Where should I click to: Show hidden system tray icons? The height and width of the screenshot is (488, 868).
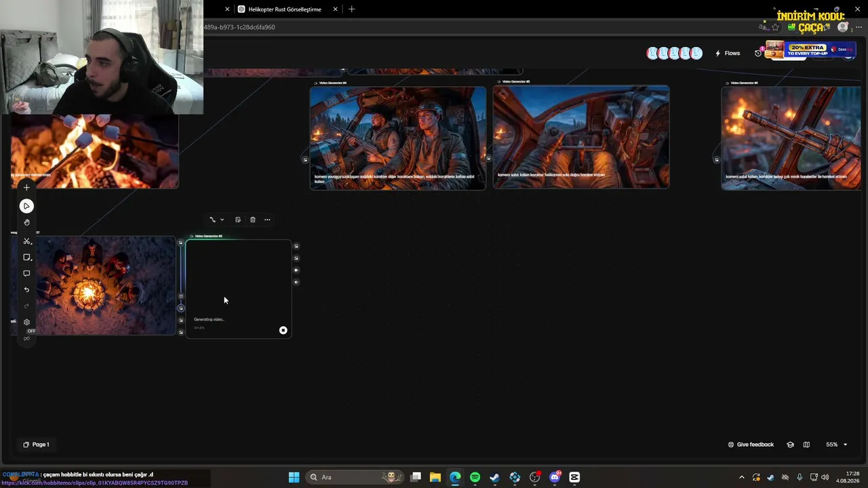741,477
